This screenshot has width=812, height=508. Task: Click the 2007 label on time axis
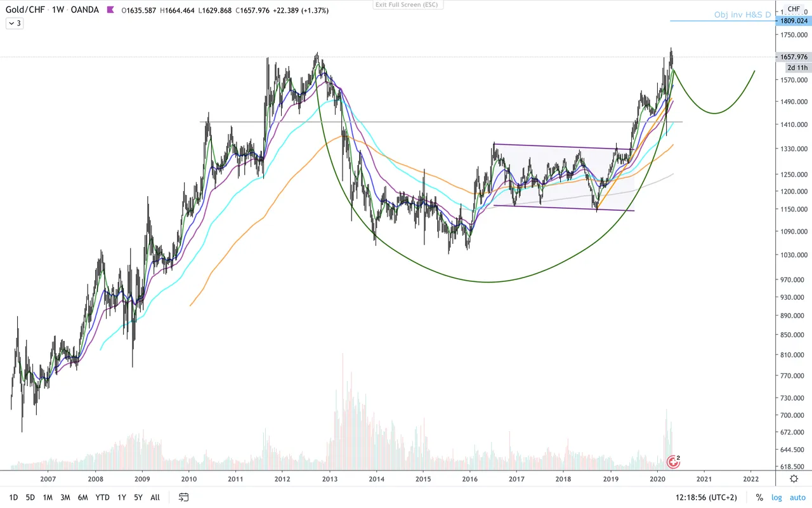[x=48, y=479]
